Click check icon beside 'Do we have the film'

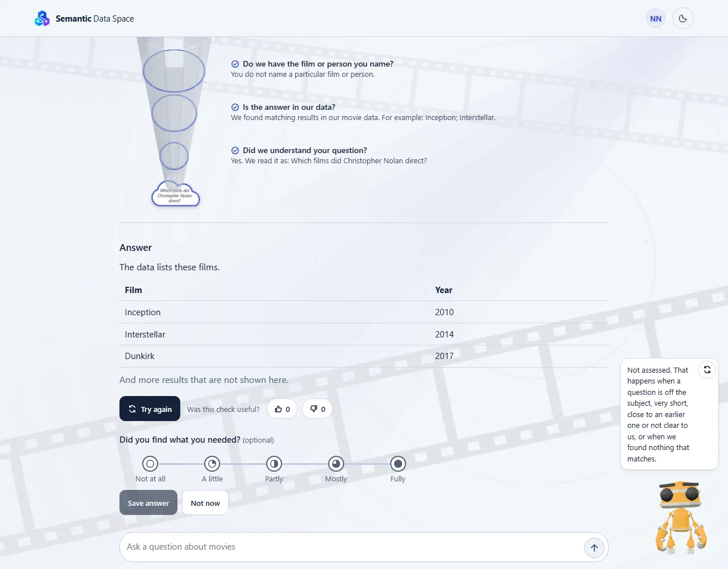(235, 64)
